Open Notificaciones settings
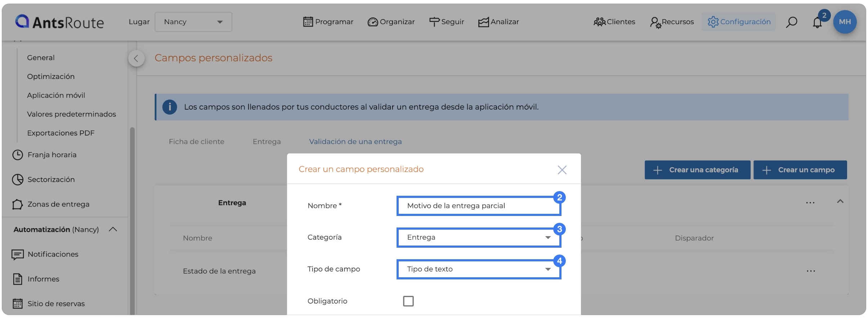Viewport: 868px width, 318px height. click(x=45, y=254)
